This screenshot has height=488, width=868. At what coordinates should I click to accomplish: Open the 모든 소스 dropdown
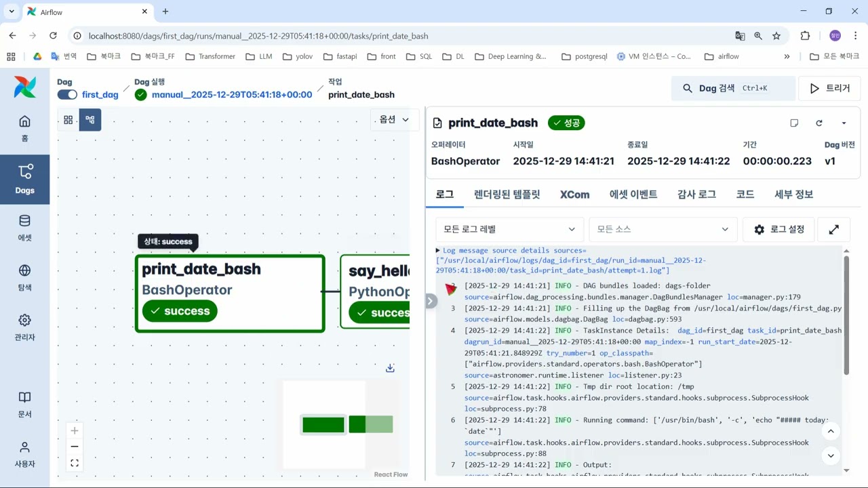pos(663,229)
